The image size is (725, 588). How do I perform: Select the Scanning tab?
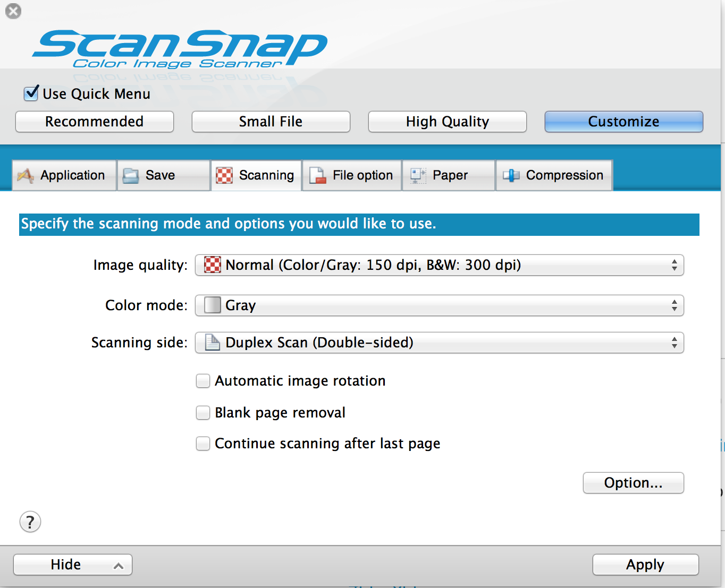point(256,175)
